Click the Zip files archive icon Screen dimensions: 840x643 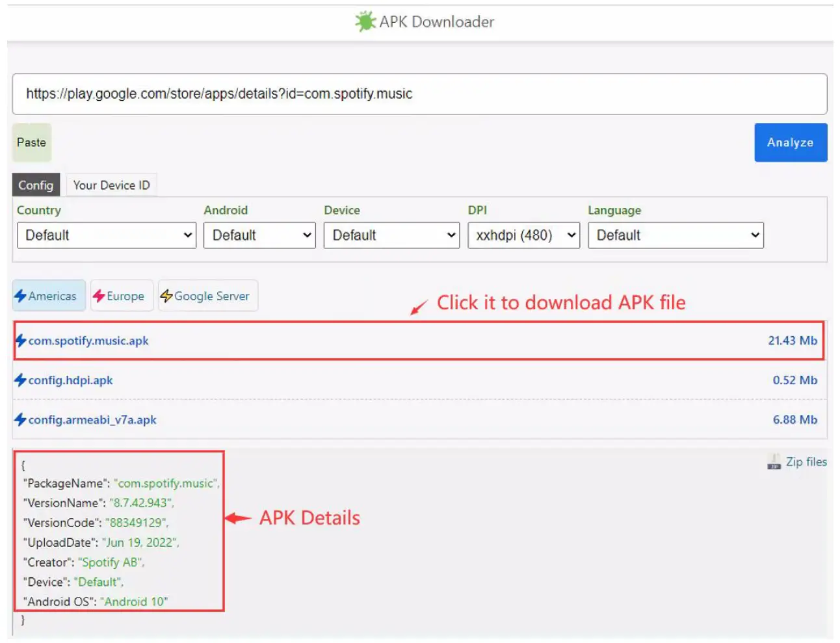point(774,462)
